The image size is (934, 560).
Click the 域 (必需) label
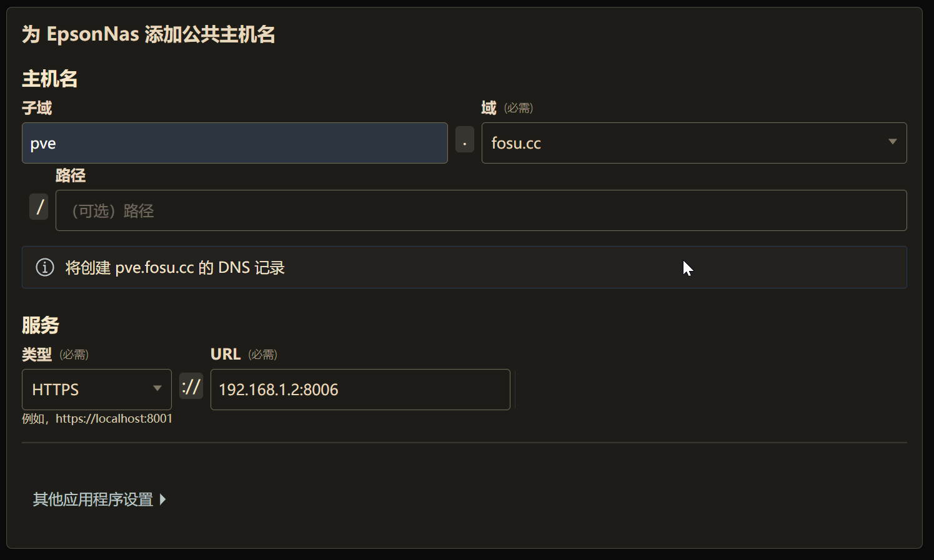(x=507, y=108)
